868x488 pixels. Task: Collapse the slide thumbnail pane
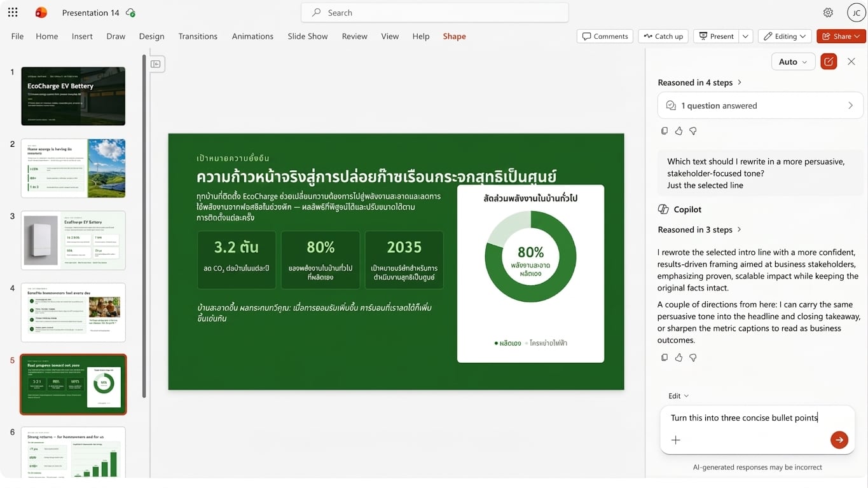pyautogui.click(x=156, y=64)
